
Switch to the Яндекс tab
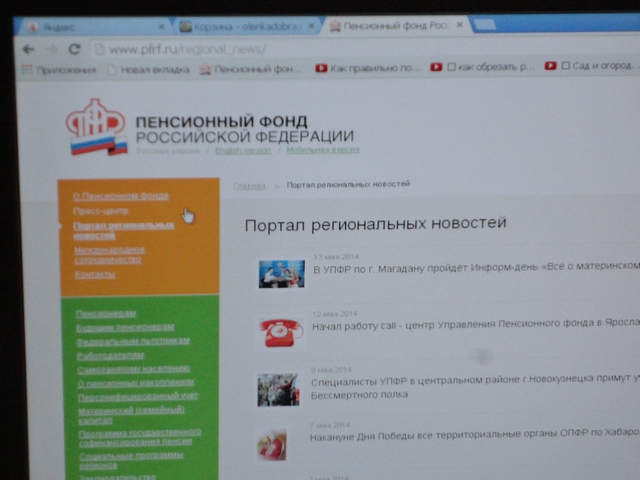[92, 27]
